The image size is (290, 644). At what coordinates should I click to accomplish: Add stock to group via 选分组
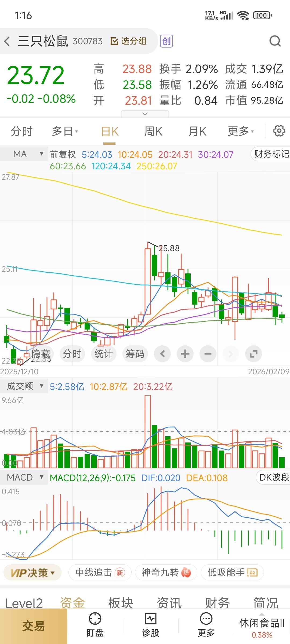click(x=129, y=41)
